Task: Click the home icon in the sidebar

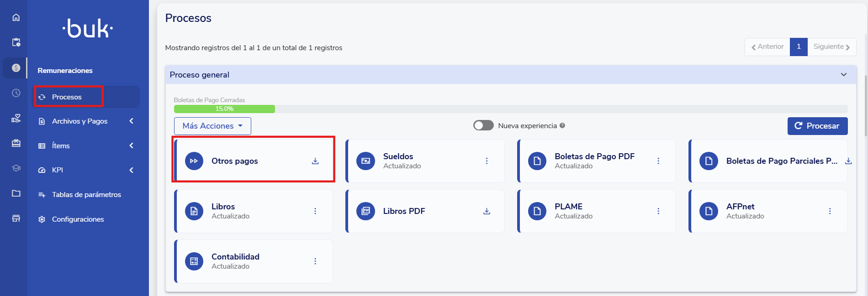Action: (x=16, y=17)
